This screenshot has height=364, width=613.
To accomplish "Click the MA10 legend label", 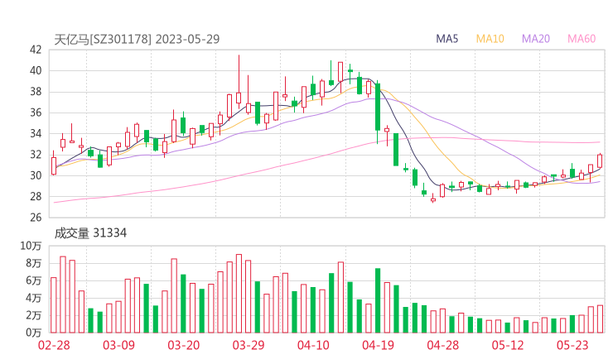I will click(490, 39).
